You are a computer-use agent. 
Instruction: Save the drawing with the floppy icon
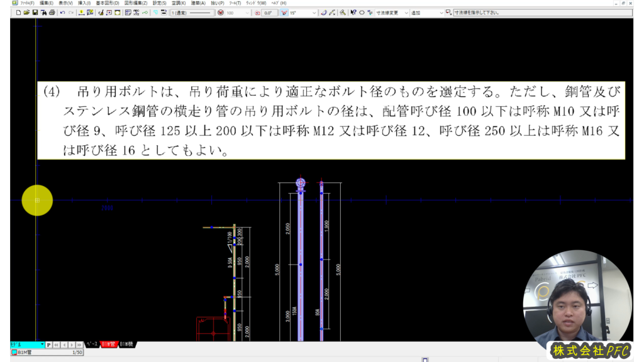point(35,13)
